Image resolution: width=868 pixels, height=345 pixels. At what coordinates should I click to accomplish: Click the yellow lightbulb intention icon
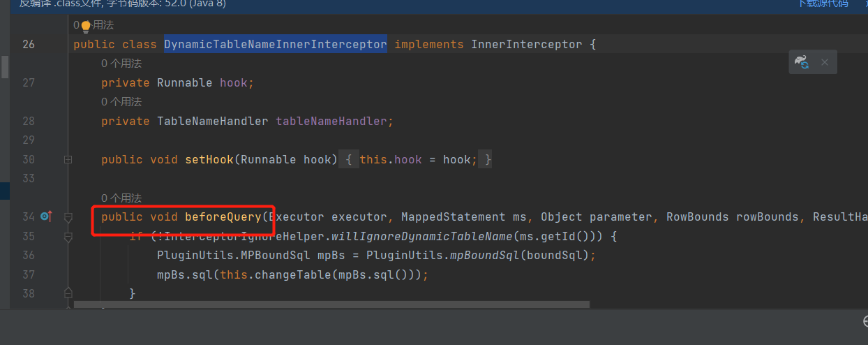click(x=86, y=26)
